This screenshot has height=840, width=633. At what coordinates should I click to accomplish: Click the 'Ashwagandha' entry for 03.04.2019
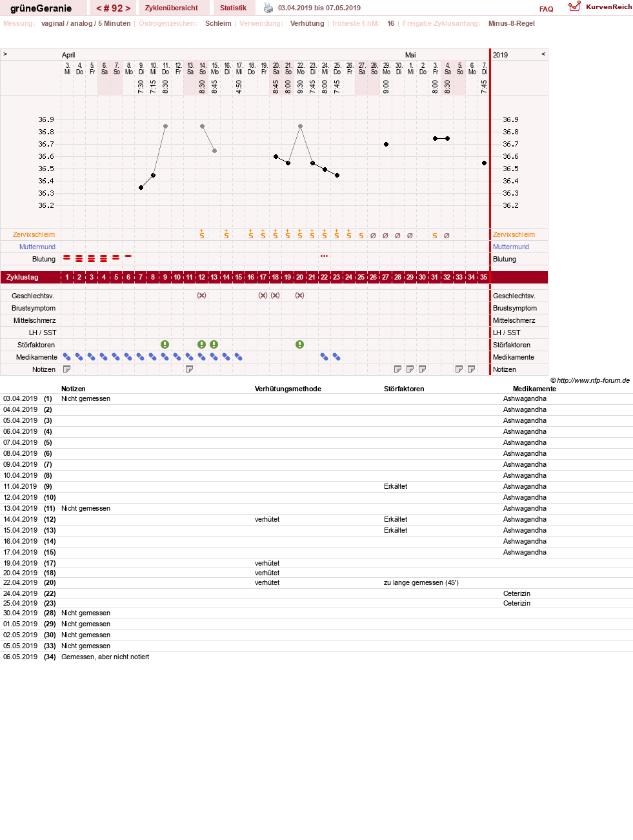point(525,398)
